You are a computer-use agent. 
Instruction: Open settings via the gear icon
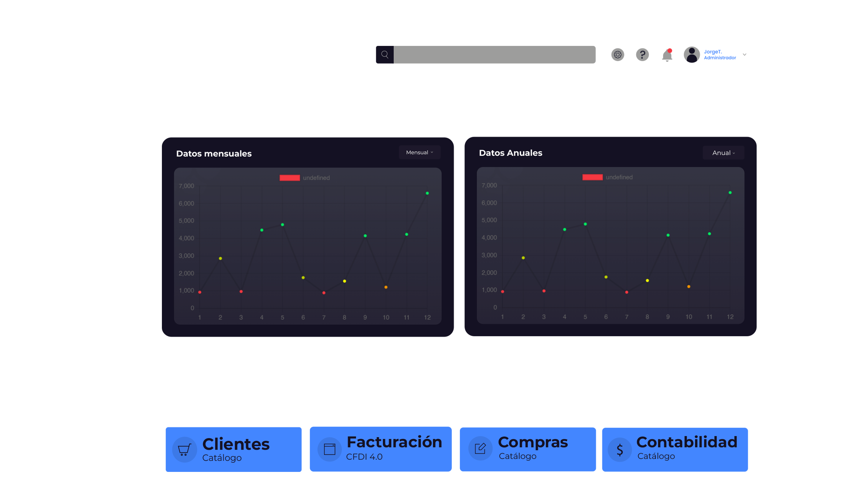point(618,55)
